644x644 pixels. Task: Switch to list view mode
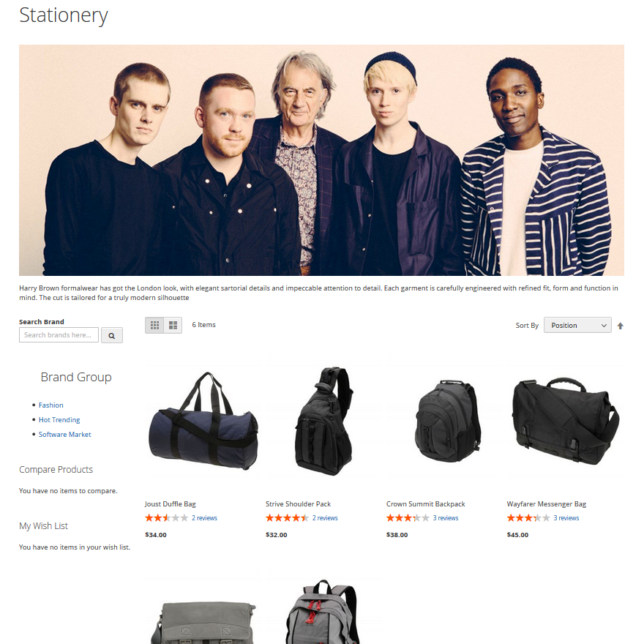coord(173,325)
